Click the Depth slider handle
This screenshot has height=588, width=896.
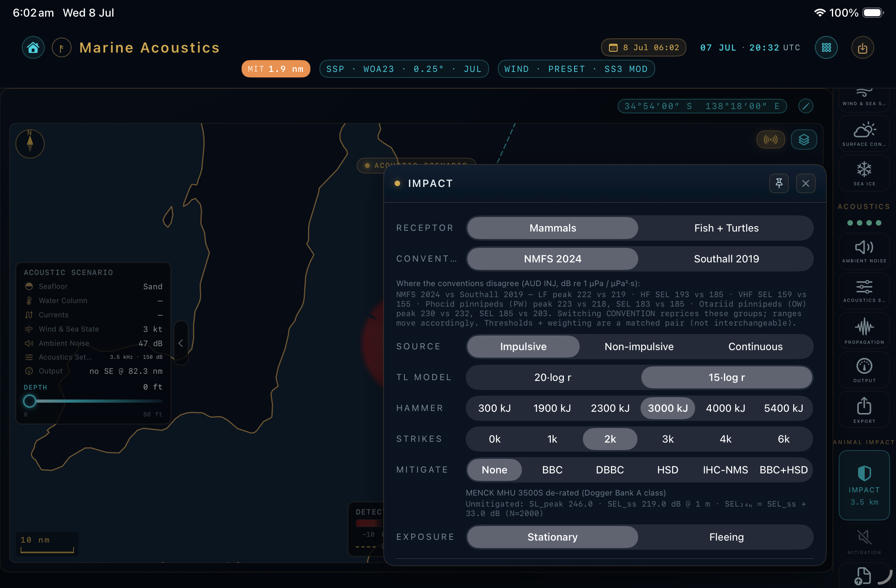coord(29,401)
